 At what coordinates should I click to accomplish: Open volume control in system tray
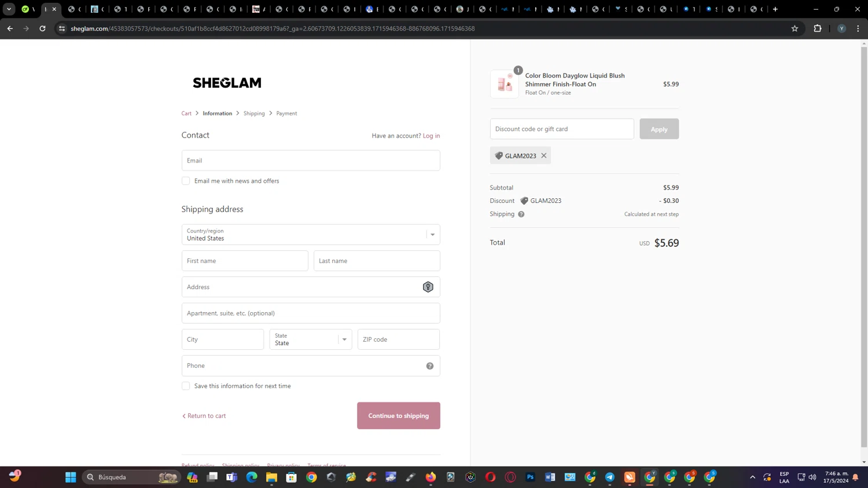(x=812, y=477)
